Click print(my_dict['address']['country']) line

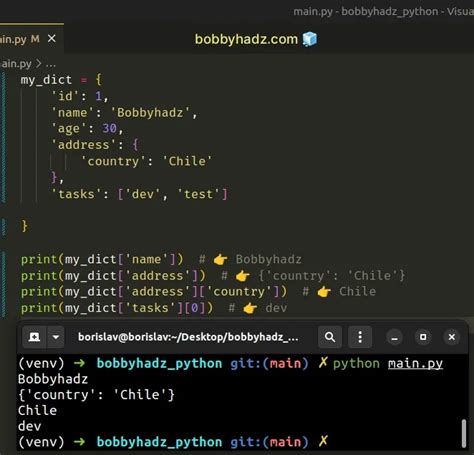point(154,292)
